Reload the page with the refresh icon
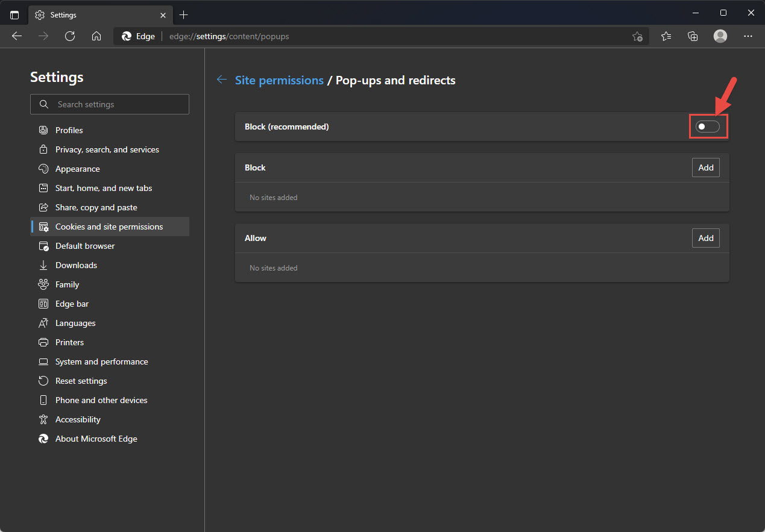The height and width of the screenshot is (532, 765). tap(70, 36)
